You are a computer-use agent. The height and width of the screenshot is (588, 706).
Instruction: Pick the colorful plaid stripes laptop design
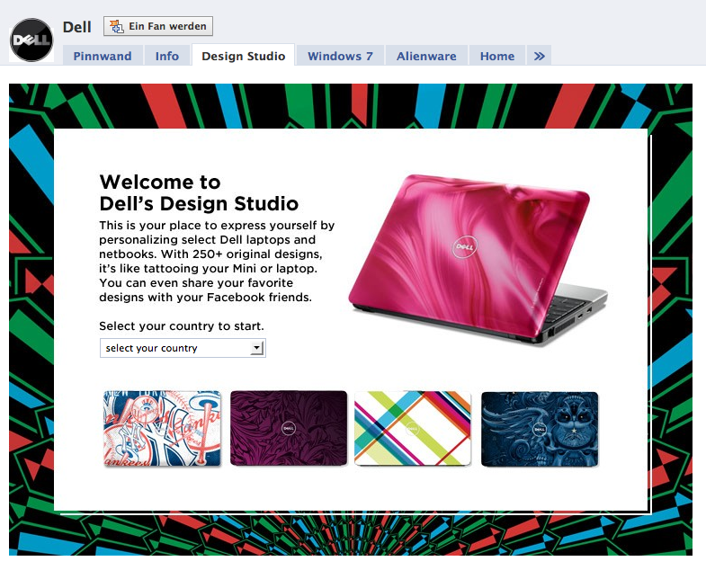413,429
